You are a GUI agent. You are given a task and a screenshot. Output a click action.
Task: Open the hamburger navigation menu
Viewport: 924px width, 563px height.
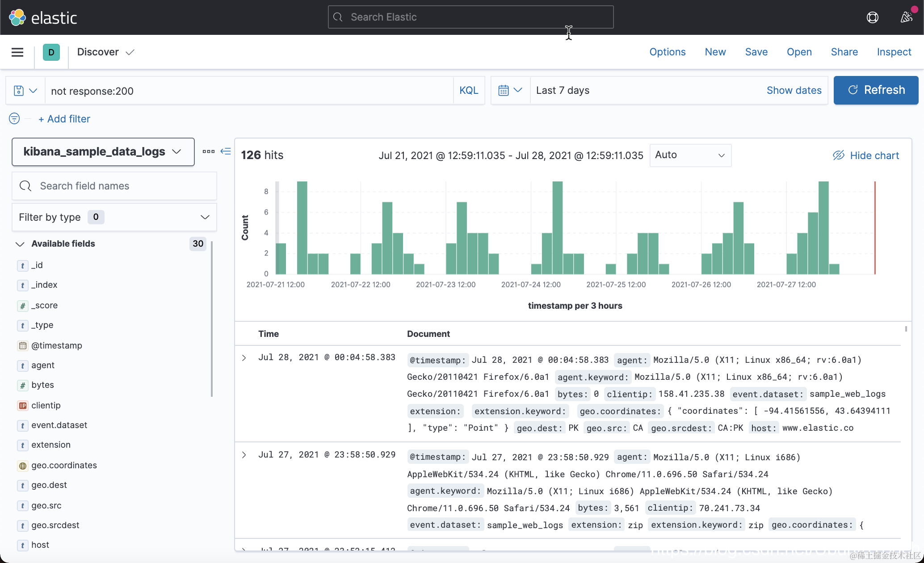[17, 52]
